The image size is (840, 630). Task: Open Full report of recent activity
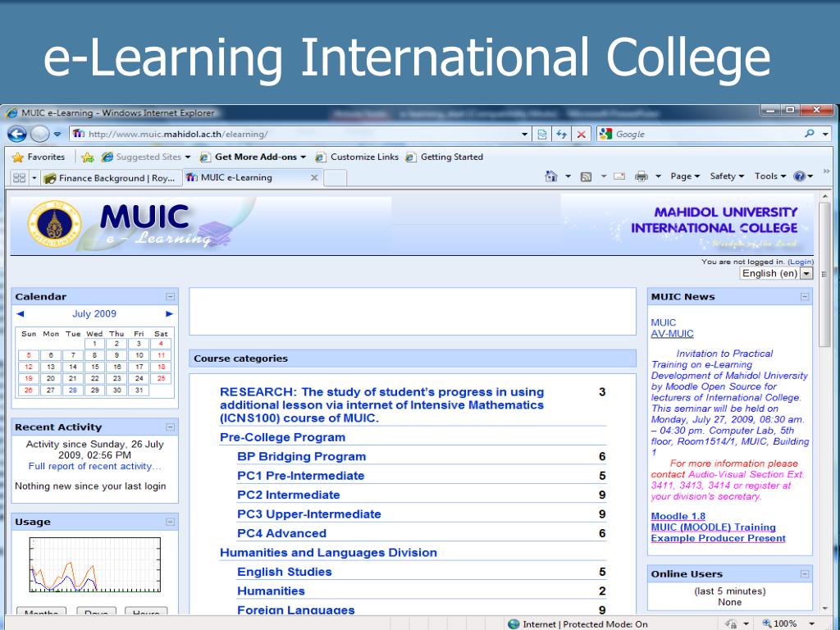[x=95, y=466]
